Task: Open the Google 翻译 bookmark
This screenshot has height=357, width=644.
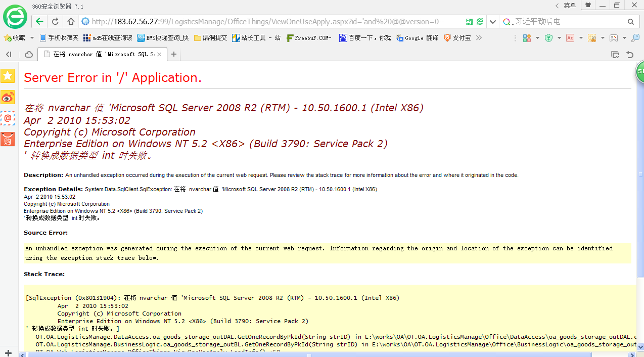Action: click(418, 38)
